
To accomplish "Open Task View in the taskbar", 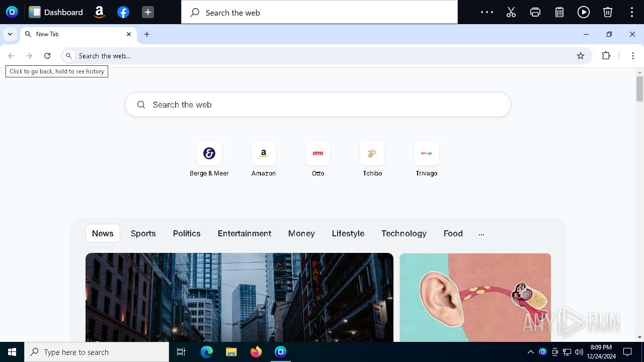I will coord(181,352).
